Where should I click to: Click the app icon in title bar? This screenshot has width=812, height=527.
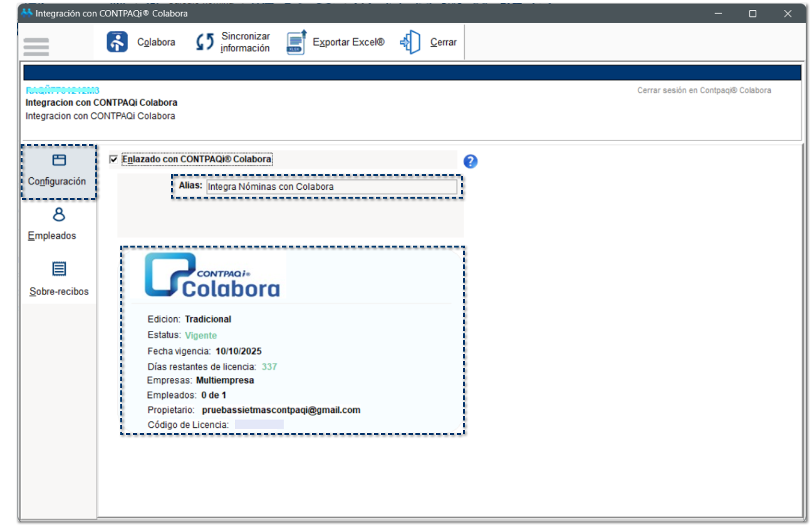pos(26,13)
